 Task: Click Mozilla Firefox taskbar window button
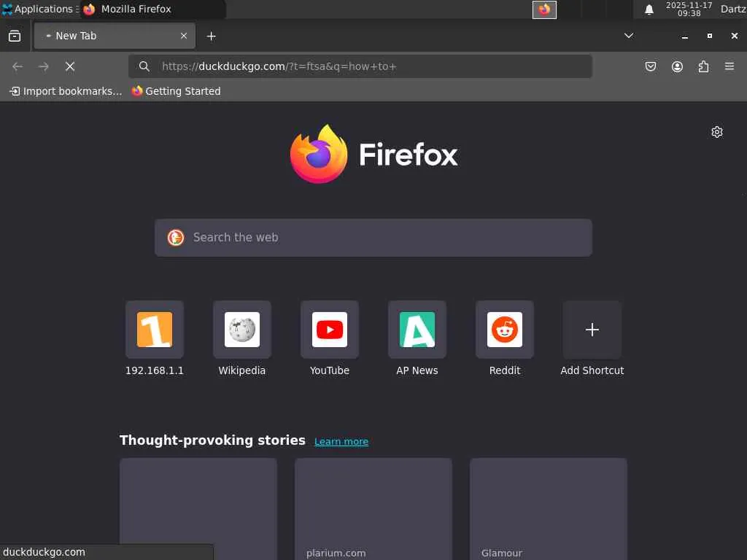(152, 9)
